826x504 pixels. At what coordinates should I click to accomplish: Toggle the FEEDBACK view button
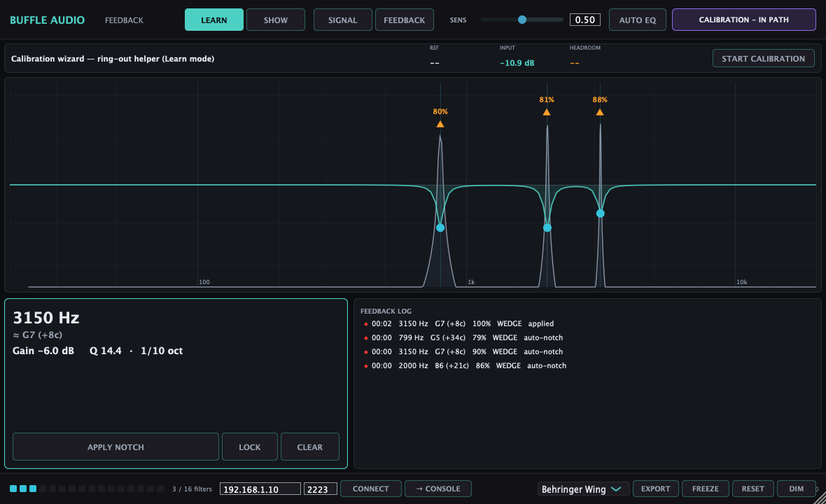[404, 20]
